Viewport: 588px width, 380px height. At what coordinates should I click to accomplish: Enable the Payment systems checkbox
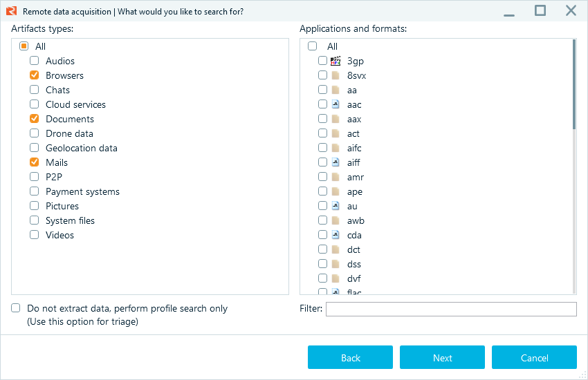pos(34,191)
